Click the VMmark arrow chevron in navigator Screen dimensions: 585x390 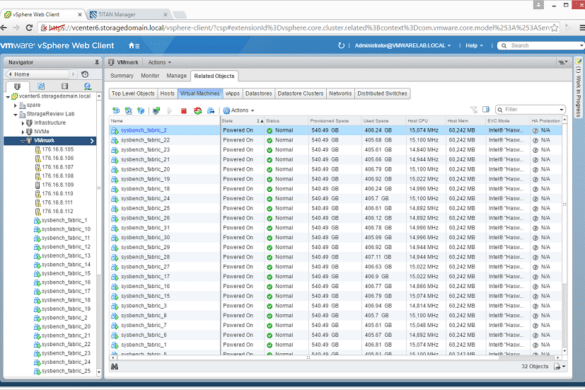[x=92, y=141]
